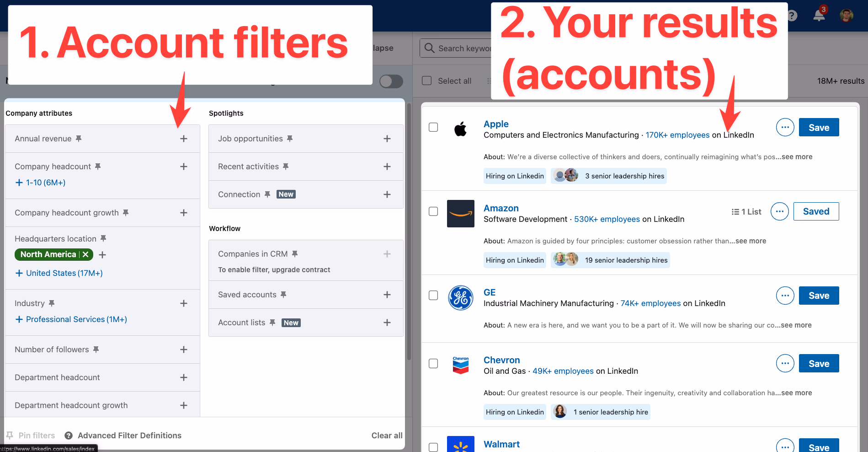Remove the North America location tag

(x=85, y=254)
